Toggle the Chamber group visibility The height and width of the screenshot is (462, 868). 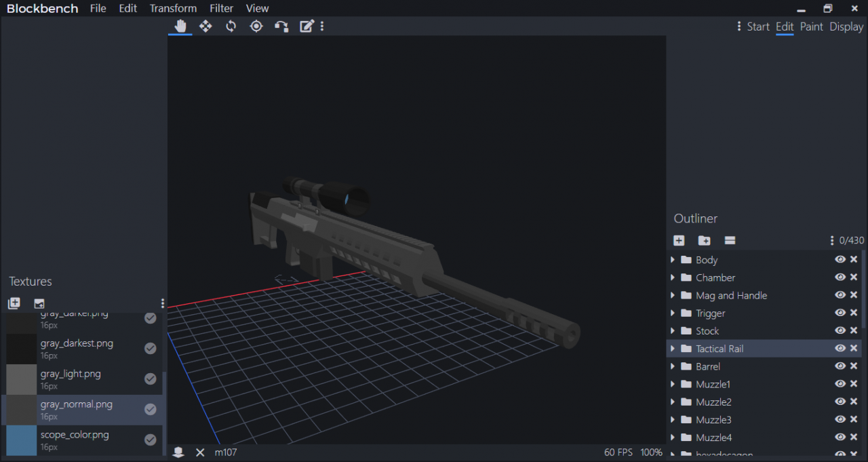[x=840, y=277]
